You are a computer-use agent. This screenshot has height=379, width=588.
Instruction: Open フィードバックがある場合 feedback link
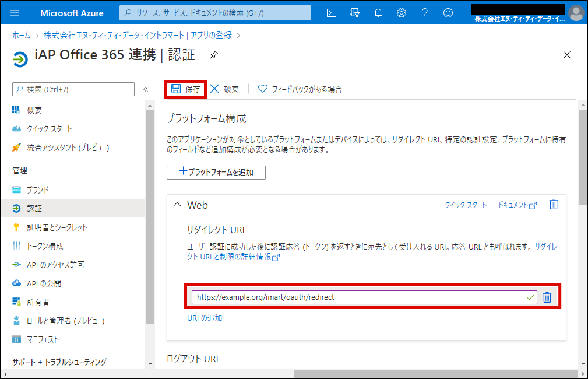pos(300,89)
